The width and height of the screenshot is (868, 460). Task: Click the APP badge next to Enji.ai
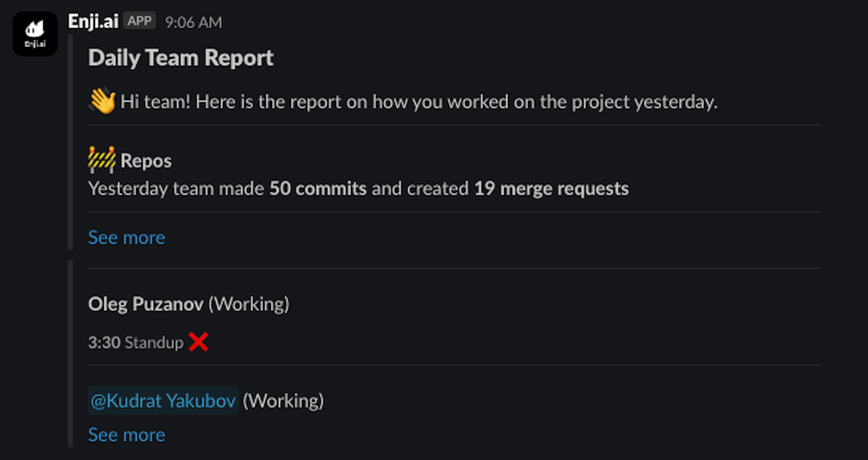click(x=139, y=21)
